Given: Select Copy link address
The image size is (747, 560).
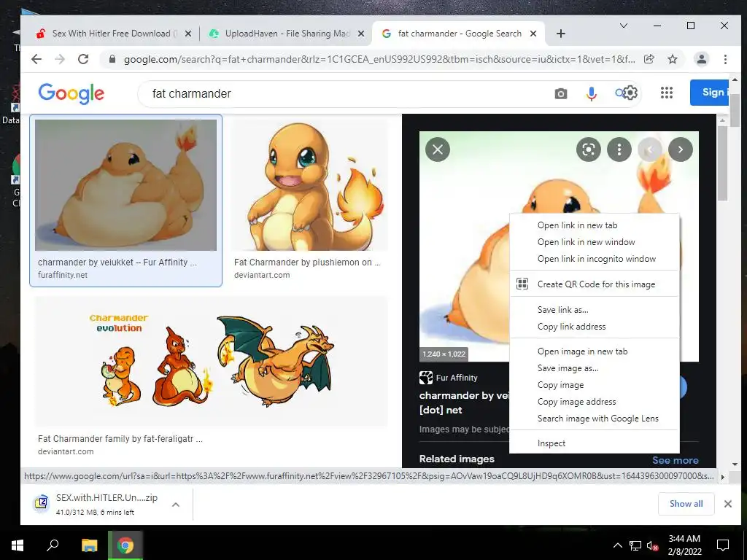Looking at the screenshot, I should [x=594, y=327].
